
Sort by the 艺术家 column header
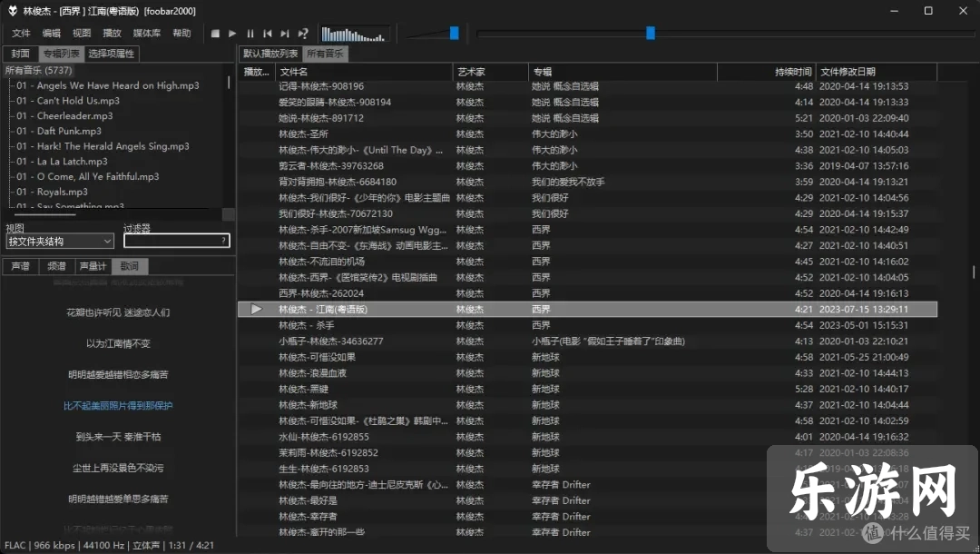[491, 72]
